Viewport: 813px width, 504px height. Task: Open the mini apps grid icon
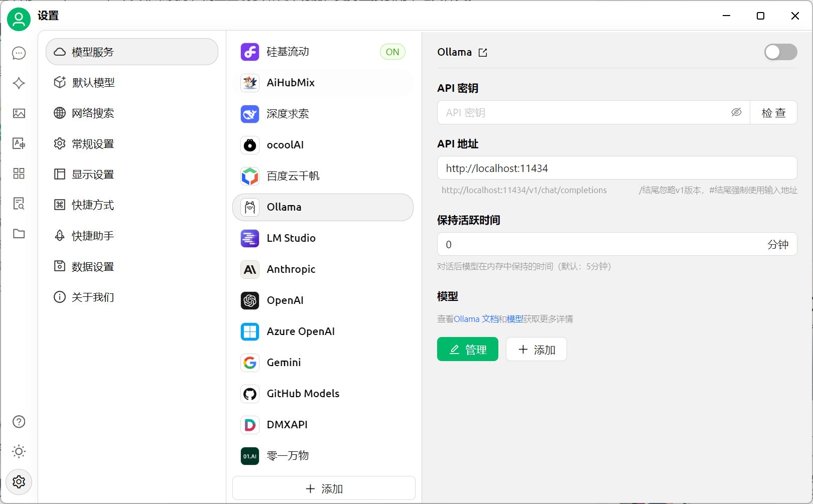[19, 174]
